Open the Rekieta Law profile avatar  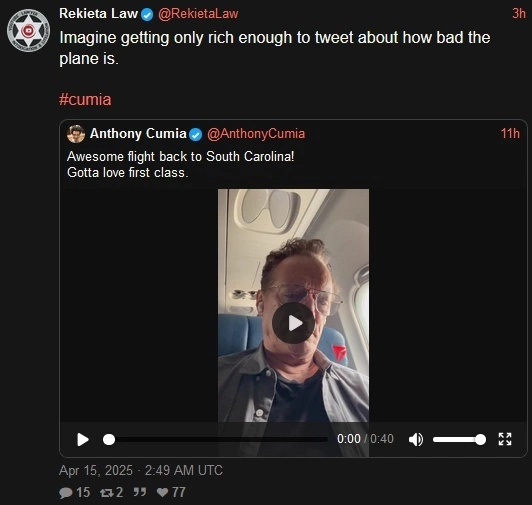(28, 31)
